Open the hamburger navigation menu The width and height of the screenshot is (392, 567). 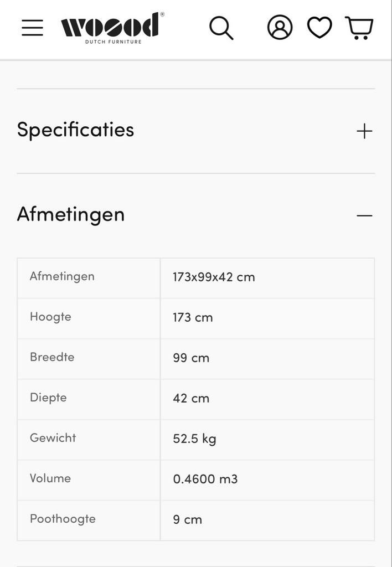(32, 27)
